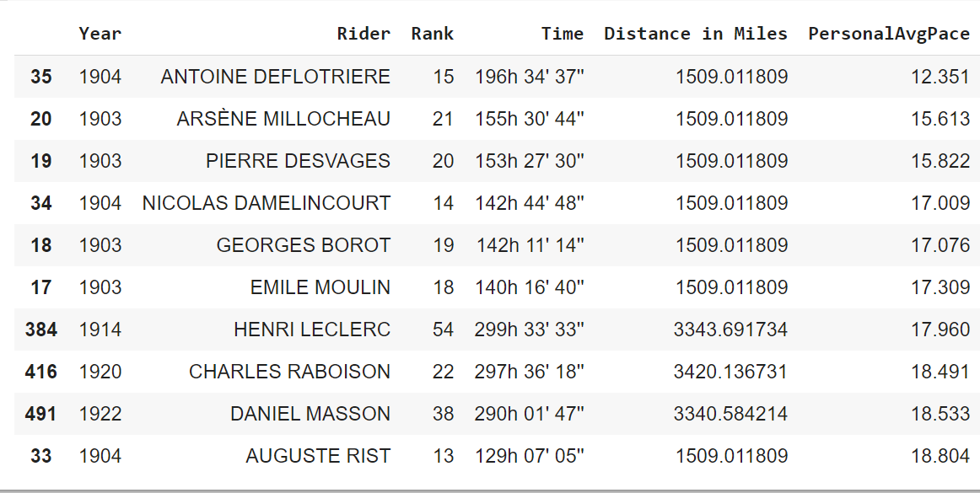
Task: Select the distance value 3420.136731
Action: tap(730, 372)
